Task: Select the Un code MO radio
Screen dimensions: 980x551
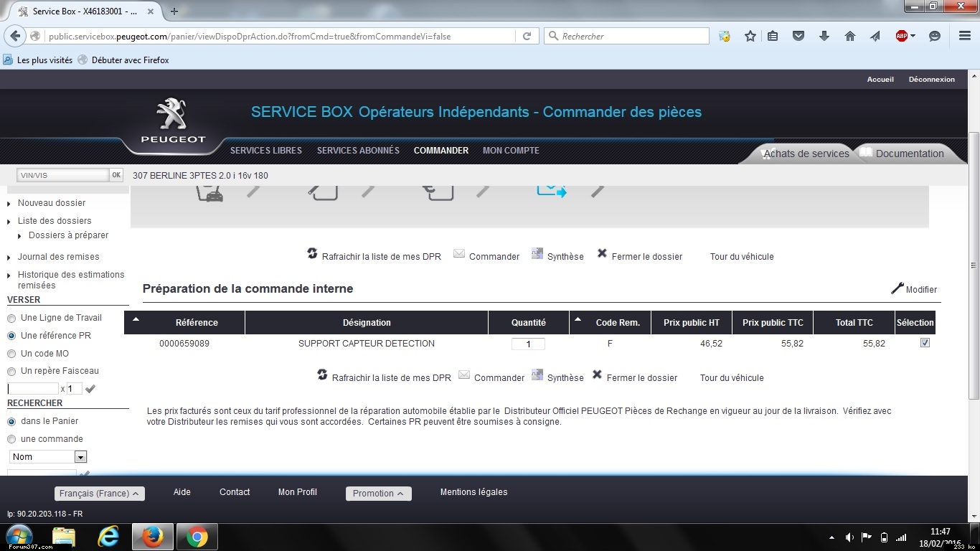Action: (x=11, y=354)
